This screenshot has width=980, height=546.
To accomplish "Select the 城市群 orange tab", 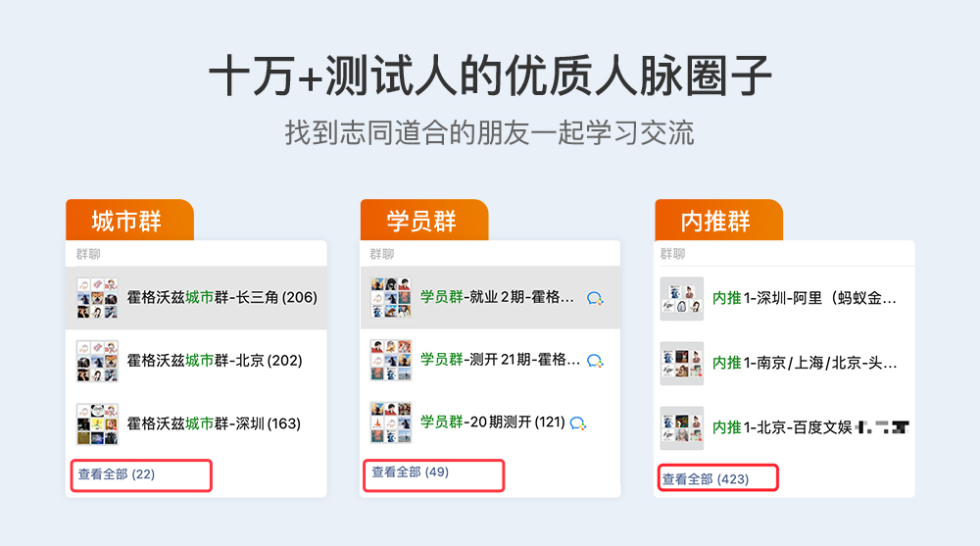I will (x=127, y=221).
